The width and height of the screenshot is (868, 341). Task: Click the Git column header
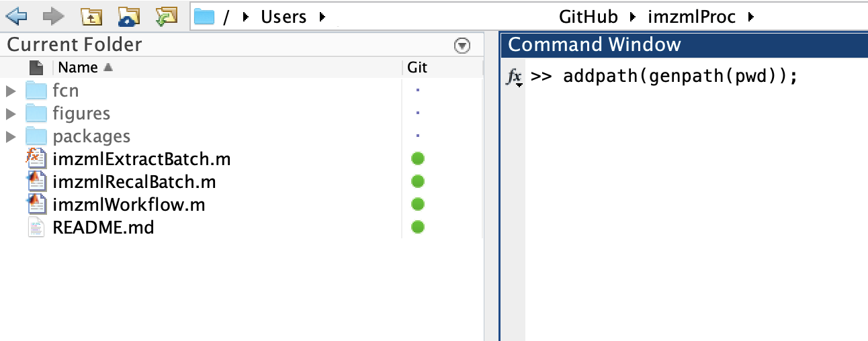pyautogui.click(x=417, y=67)
